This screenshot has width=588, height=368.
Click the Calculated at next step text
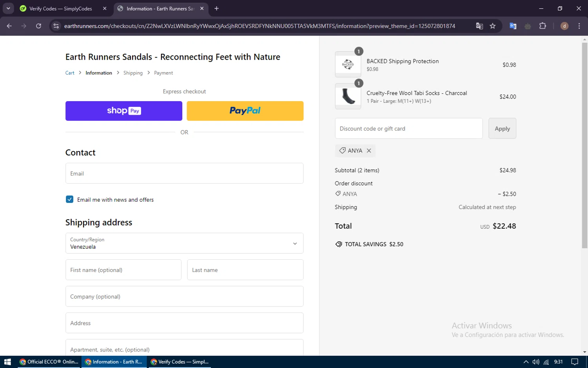pyautogui.click(x=487, y=207)
